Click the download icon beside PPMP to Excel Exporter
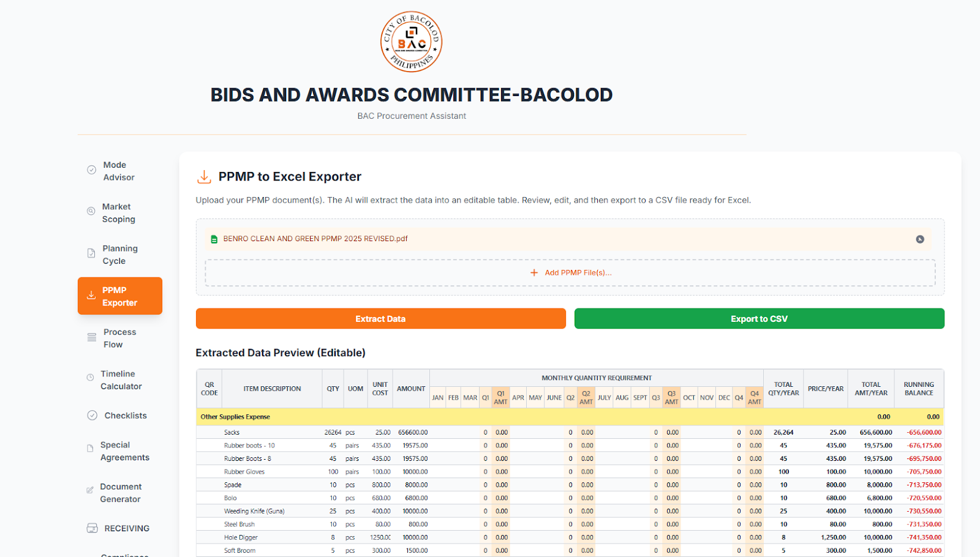This screenshot has height=557, width=980. (x=204, y=177)
